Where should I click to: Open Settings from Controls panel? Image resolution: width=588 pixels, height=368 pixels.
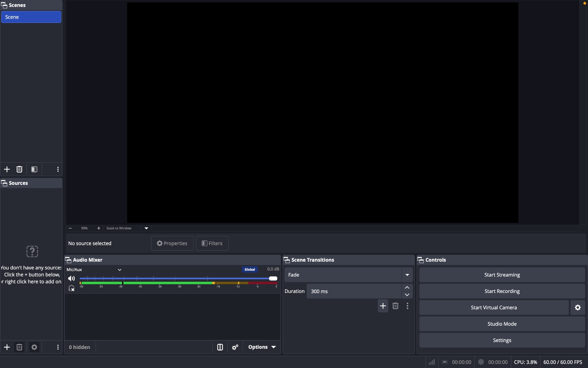tap(502, 340)
